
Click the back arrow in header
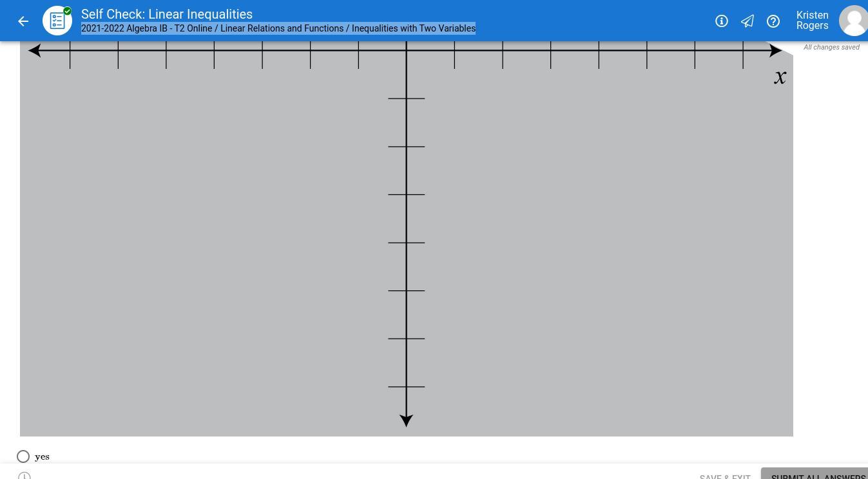pos(23,21)
